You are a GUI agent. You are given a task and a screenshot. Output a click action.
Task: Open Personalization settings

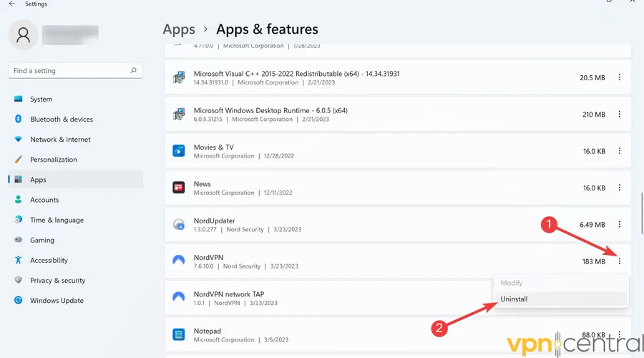pos(76,160)
